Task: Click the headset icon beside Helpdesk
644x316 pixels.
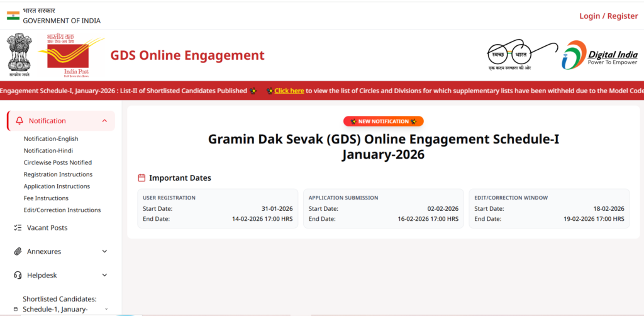Action: 18,275
